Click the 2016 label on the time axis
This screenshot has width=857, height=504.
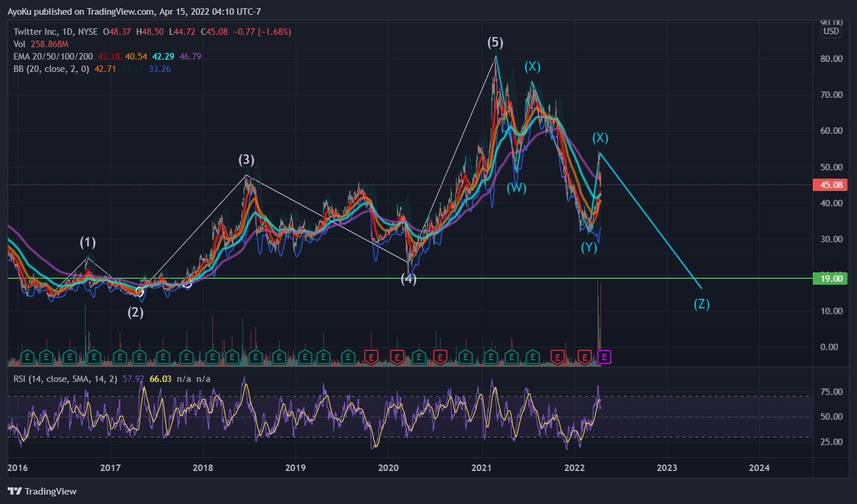18,468
